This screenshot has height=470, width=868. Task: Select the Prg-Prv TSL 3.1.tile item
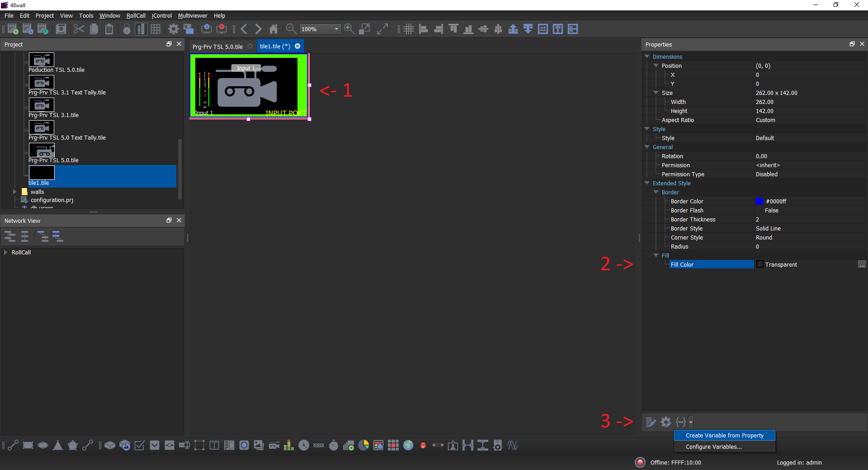point(53,108)
